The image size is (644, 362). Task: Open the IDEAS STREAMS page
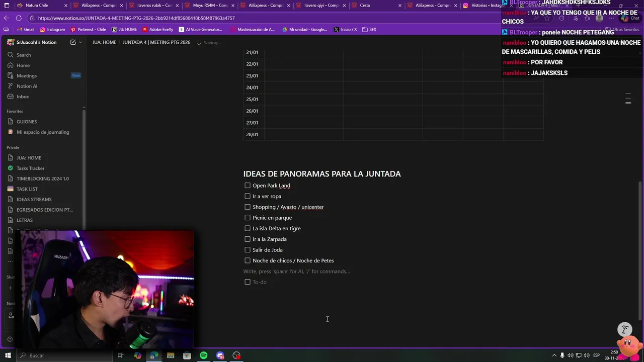click(x=34, y=200)
